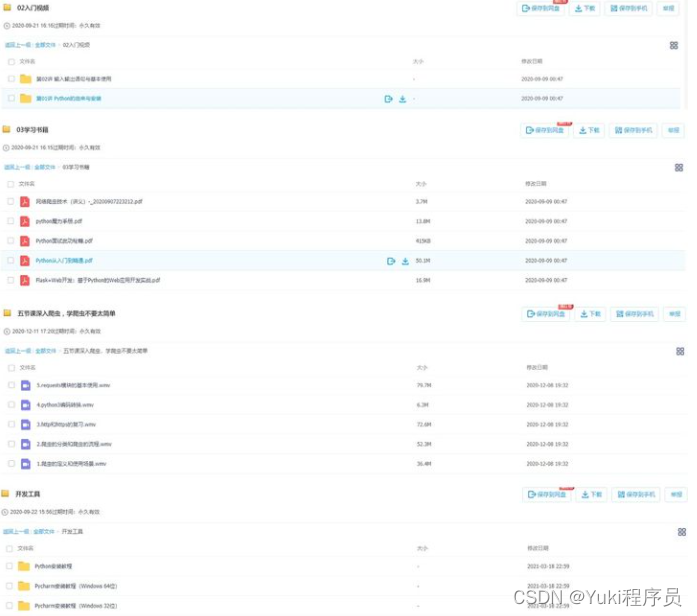Tick the checkbox beside 5.requests模块的基本使用.wmv
The height and width of the screenshot is (616, 697).
pos(11,385)
